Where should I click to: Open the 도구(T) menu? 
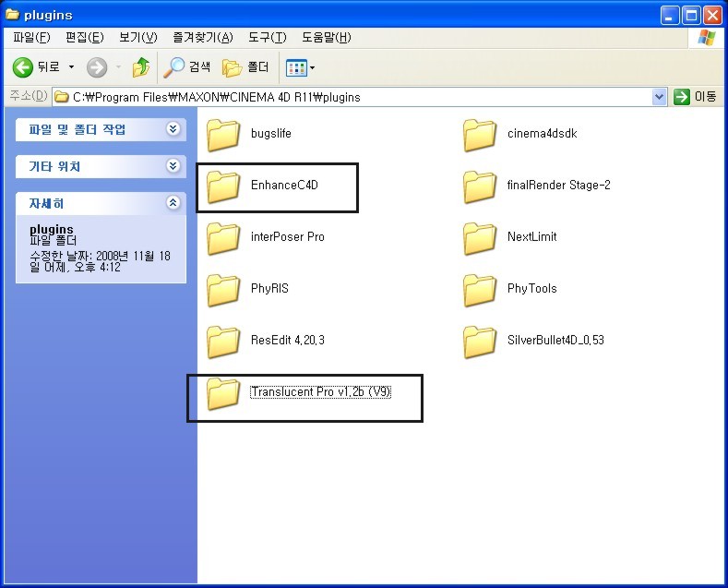coord(267,37)
